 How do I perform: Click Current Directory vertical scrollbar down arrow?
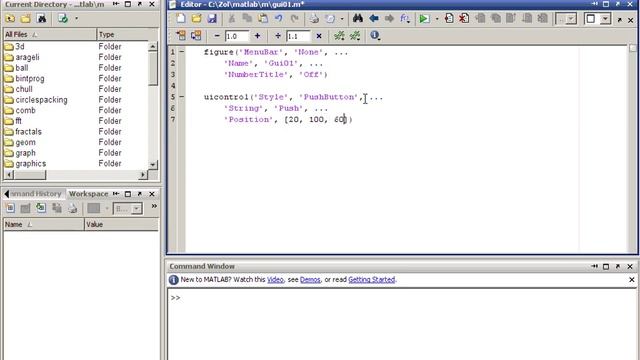click(153, 164)
